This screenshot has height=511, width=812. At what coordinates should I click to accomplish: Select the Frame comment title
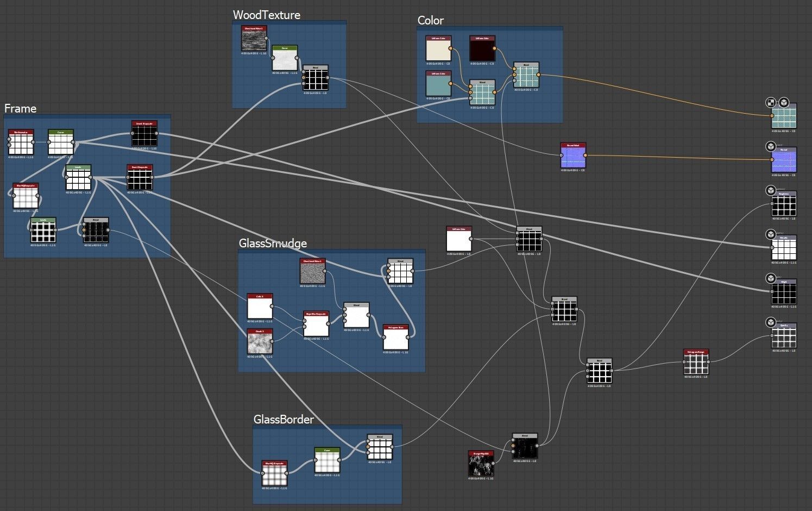(x=21, y=108)
